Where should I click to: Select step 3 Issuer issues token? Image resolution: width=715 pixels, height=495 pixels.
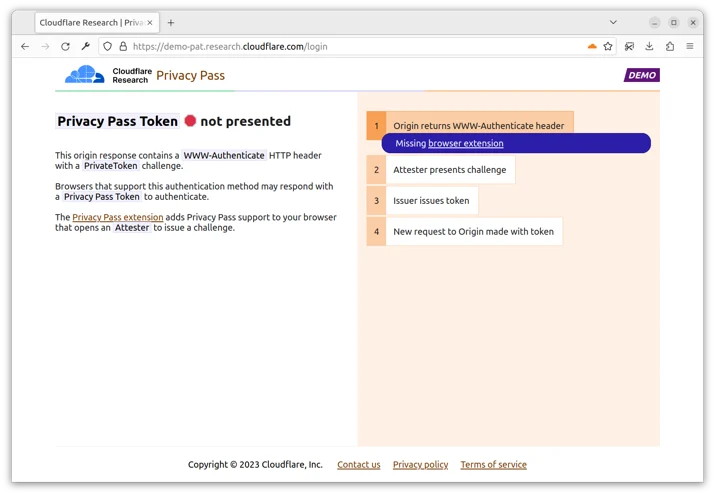tap(422, 201)
